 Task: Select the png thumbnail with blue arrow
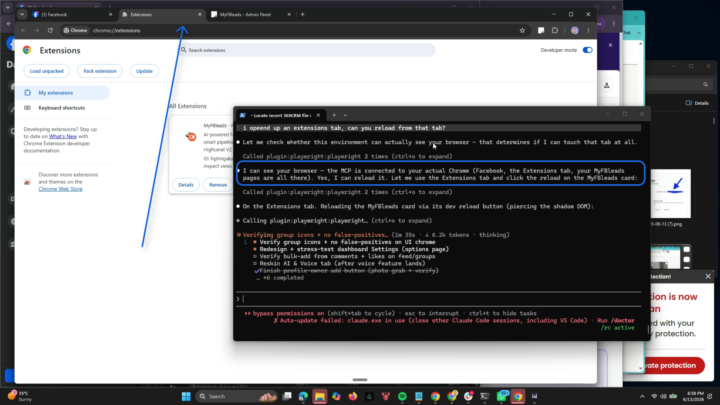671,193
